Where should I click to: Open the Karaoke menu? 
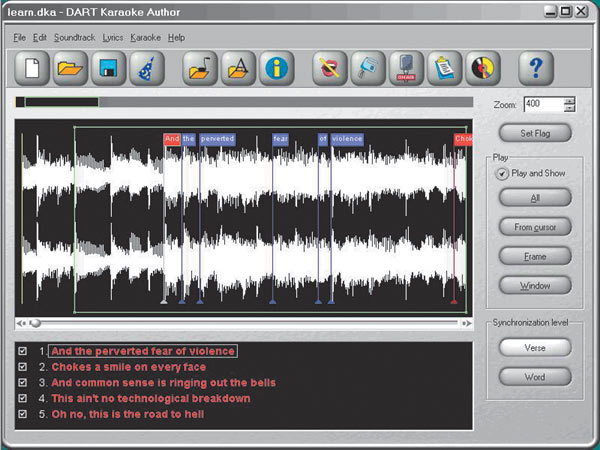click(146, 37)
